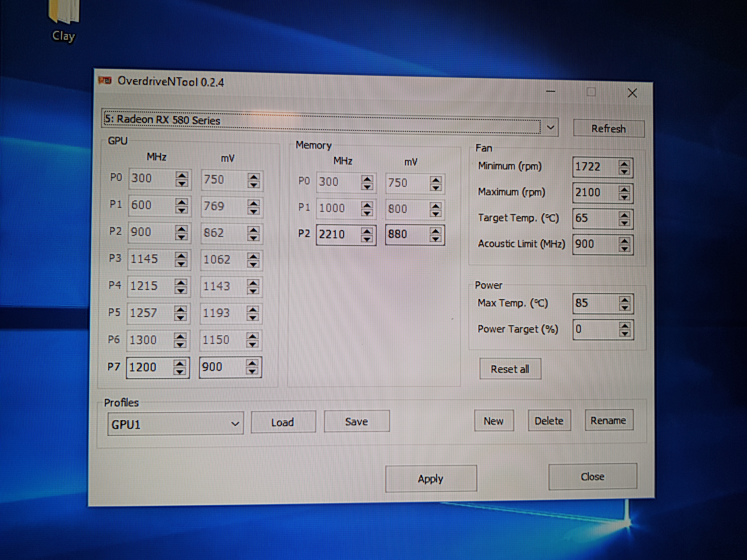Adjust the GPU P4 mV 1143 stepper
Screen dimensions: 747x560
(x=253, y=287)
